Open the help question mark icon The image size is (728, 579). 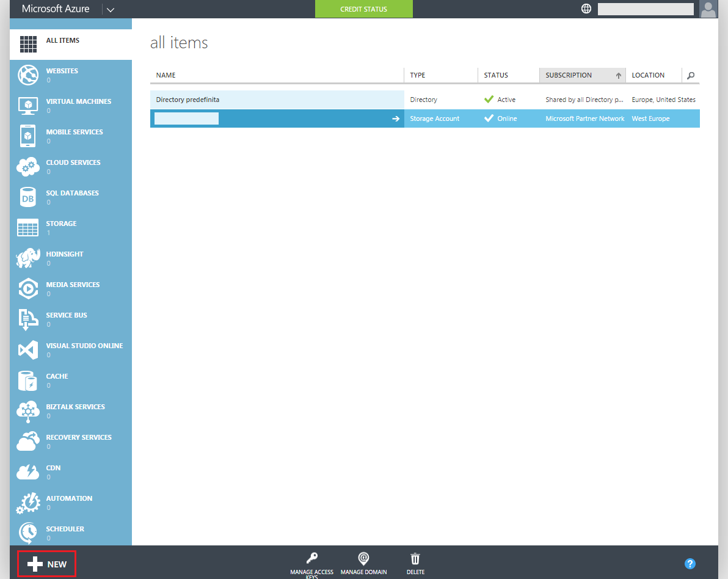pyautogui.click(x=690, y=564)
